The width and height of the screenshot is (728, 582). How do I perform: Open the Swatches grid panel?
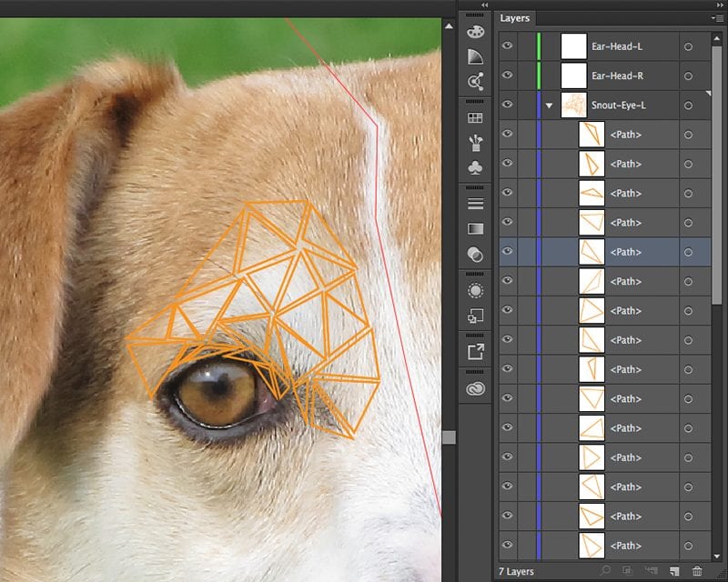(475, 118)
